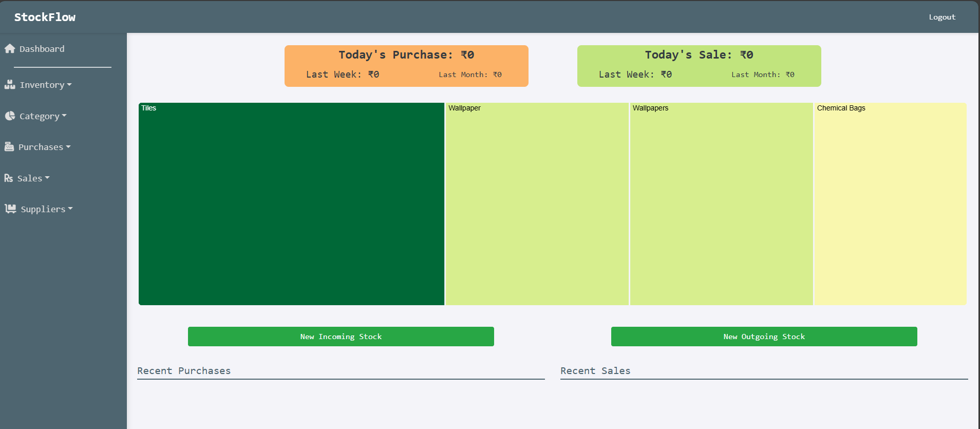Click the Suppliers dolly cart icon
Screen dimensions: 980x429
point(10,209)
